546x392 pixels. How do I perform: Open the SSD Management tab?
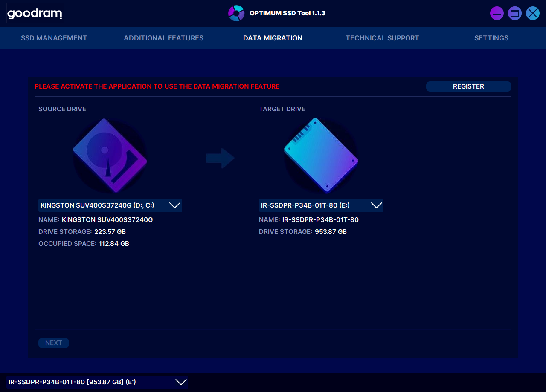pos(54,38)
